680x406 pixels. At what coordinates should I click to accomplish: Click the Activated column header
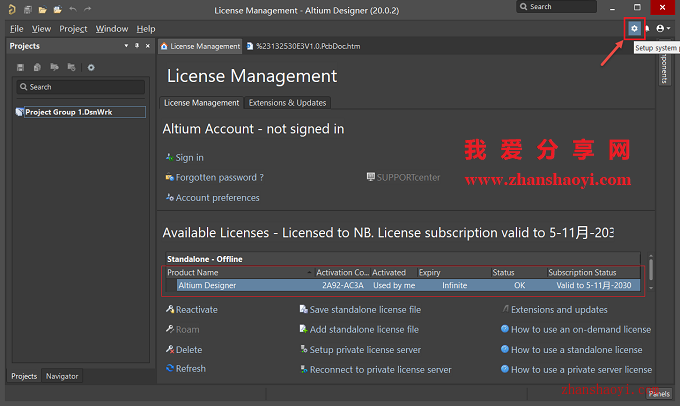(x=393, y=272)
